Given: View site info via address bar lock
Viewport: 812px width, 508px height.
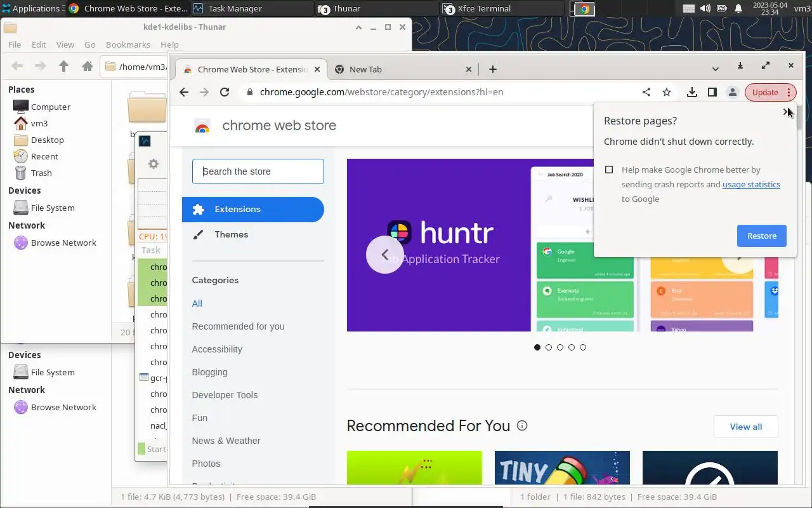Looking at the screenshot, I should click(249, 92).
